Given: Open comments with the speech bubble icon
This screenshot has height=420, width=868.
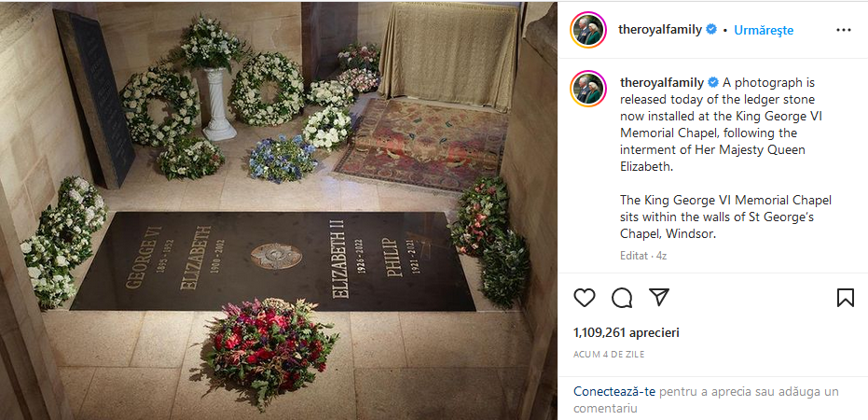Looking at the screenshot, I should click(x=622, y=298).
